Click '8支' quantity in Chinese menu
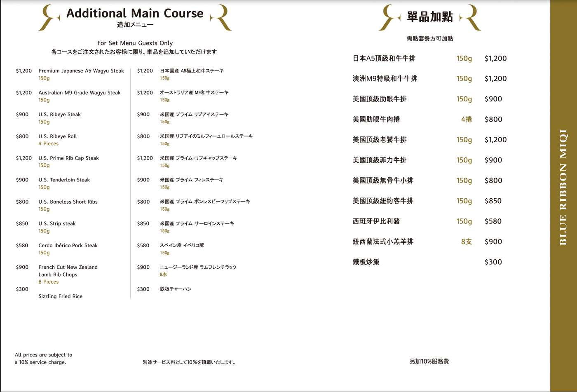577x392 pixels. coord(467,242)
